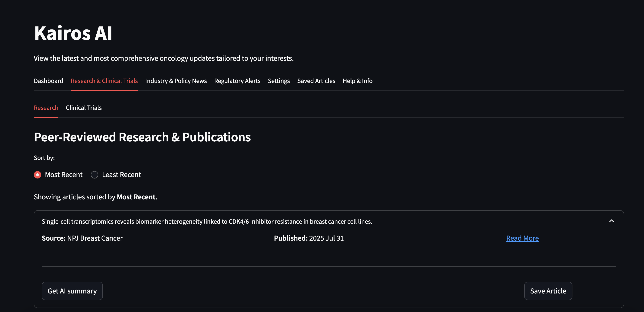Select Research & Clinical Trials tab
The image size is (644, 312).
(104, 81)
